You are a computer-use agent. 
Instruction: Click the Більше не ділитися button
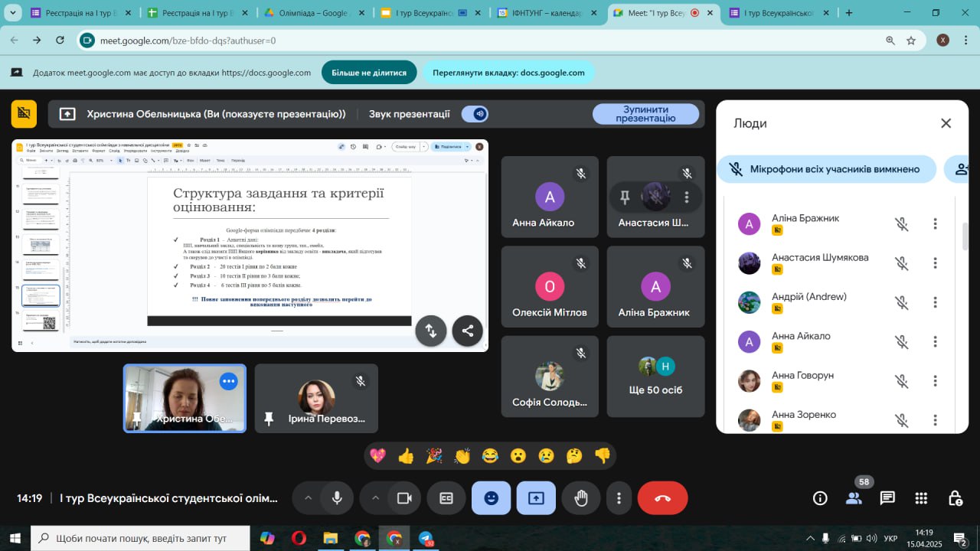[369, 73]
